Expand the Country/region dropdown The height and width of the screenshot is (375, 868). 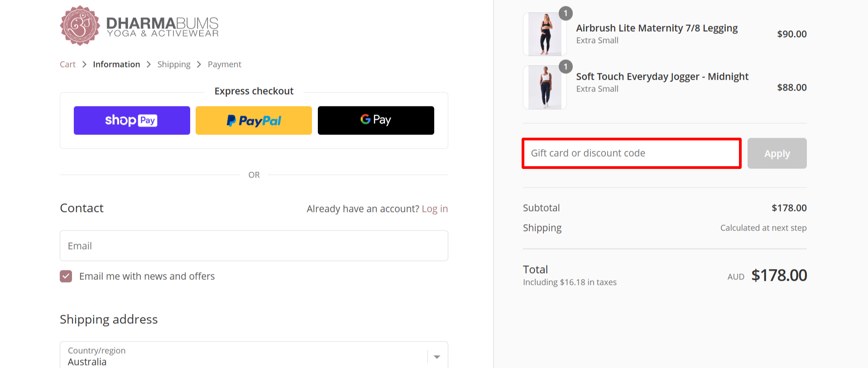[245, 356]
